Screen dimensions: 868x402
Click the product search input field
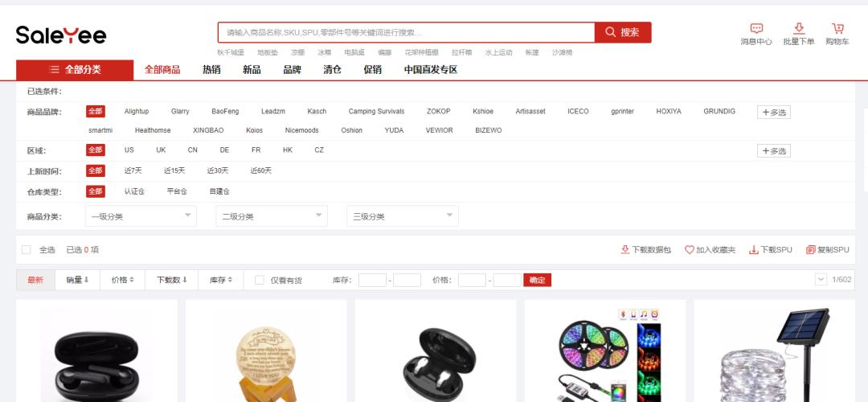[x=406, y=33]
